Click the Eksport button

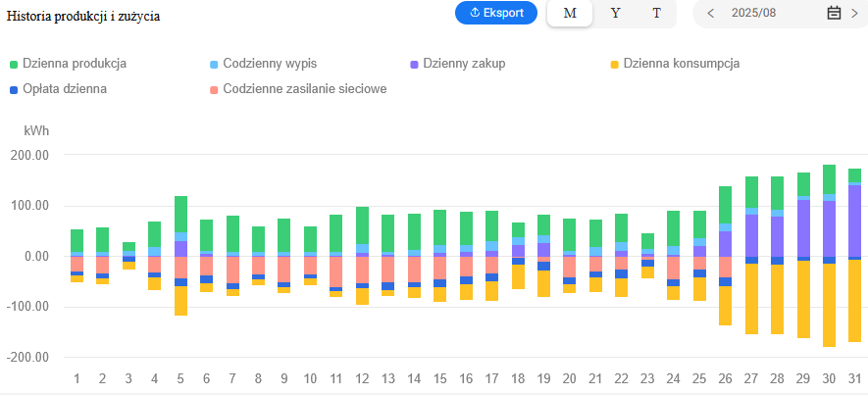[x=496, y=13]
